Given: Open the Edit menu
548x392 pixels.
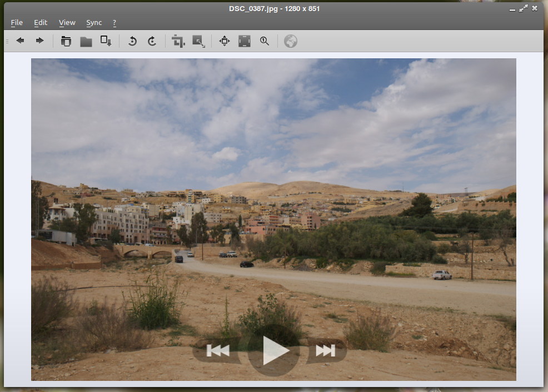Looking at the screenshot, I should tap(41, 23).
